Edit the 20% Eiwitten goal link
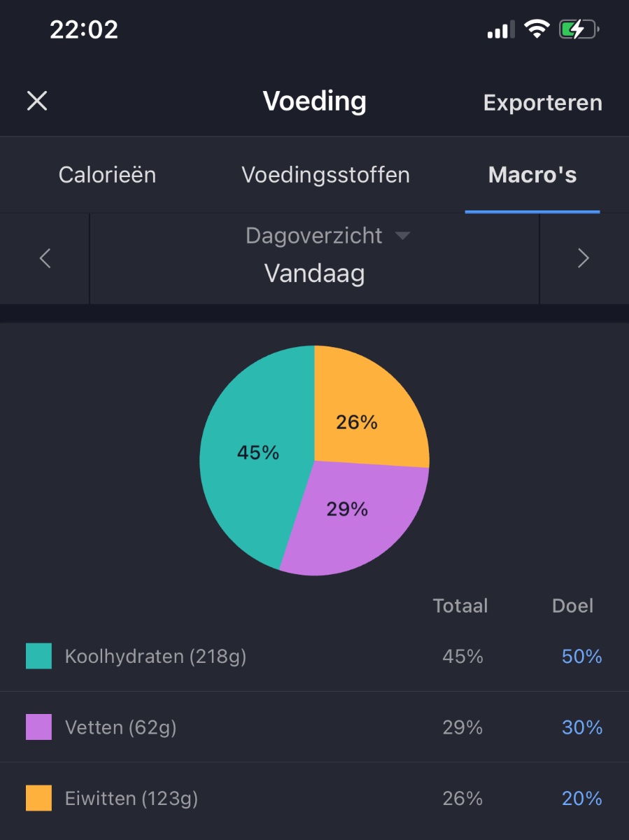Screen dimensions: 629x840 [x=581, y=798]
